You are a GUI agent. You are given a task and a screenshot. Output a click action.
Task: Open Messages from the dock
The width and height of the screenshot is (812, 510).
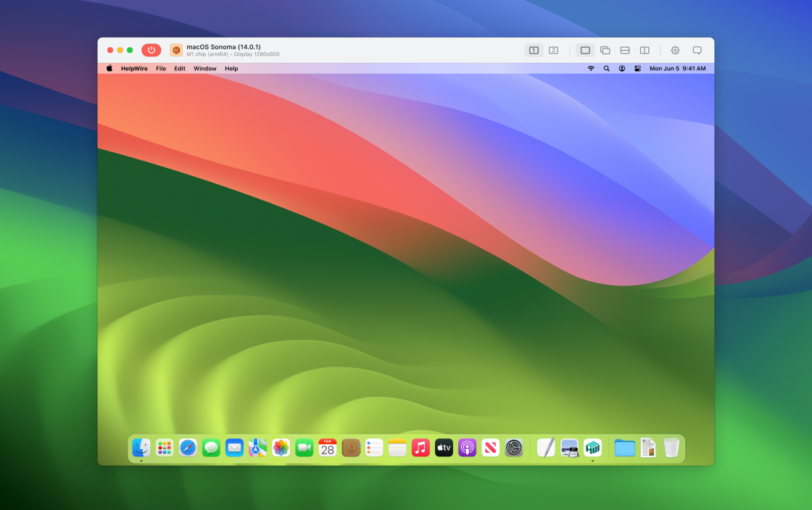pyautogui.click(x=211, y=448)
